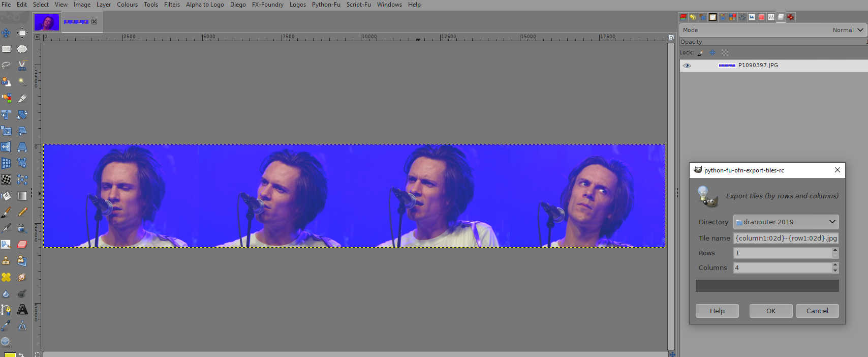
Task: Select the Blur/Sharpen tool
Action: point(6,293)
